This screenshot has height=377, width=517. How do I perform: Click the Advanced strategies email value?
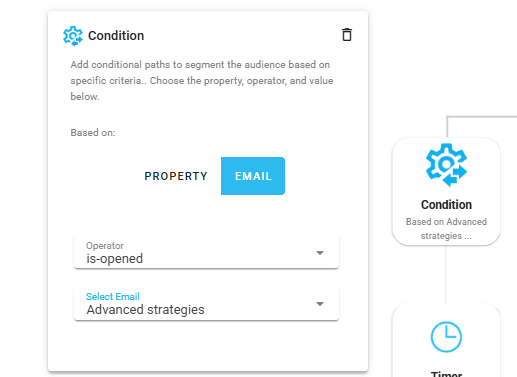coord(145,310)
